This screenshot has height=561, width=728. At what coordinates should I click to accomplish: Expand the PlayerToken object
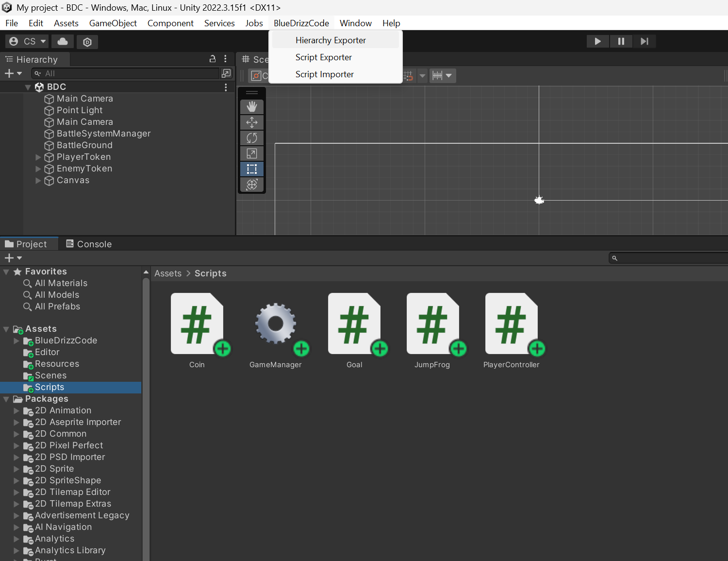point(38,157)
